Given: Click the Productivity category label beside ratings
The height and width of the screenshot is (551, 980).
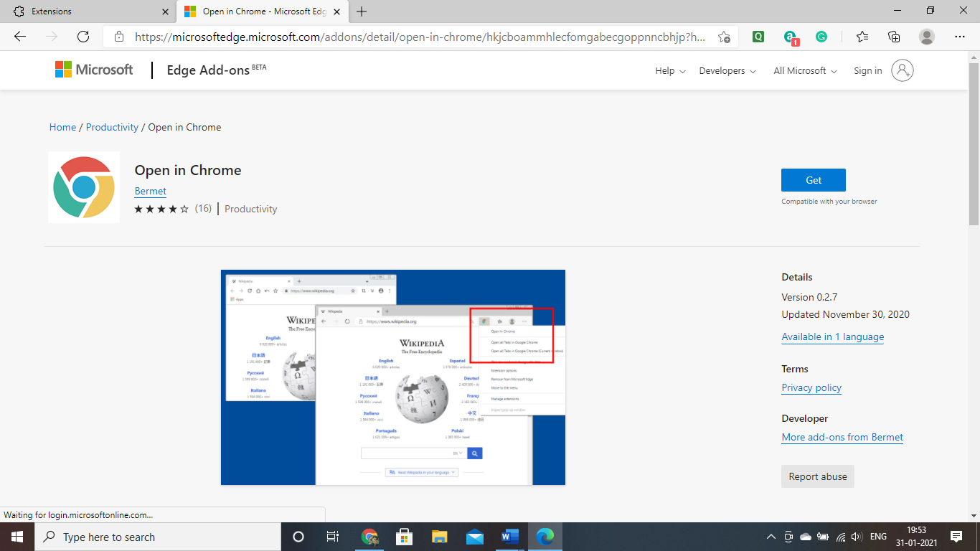Looking at the screenshot, I should pos(251,209).
